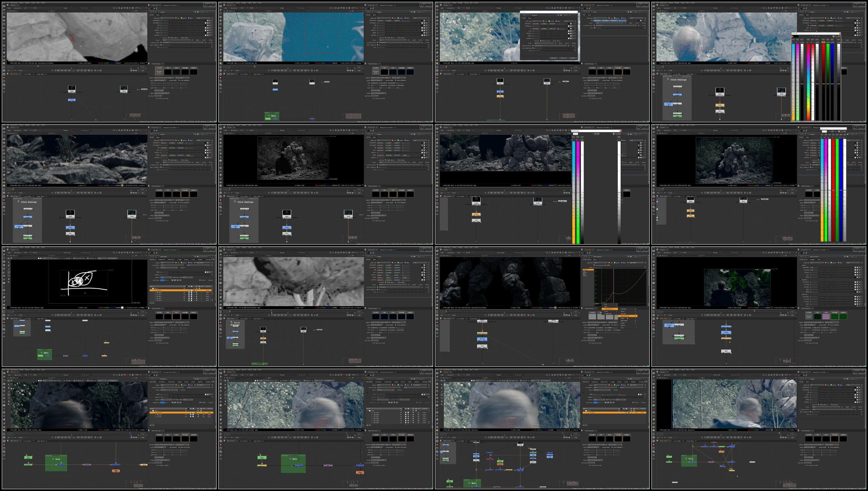Open Pixel Analyzer range dropdown in gray rock screenshot
868x491 pixels.
point(162,93)
